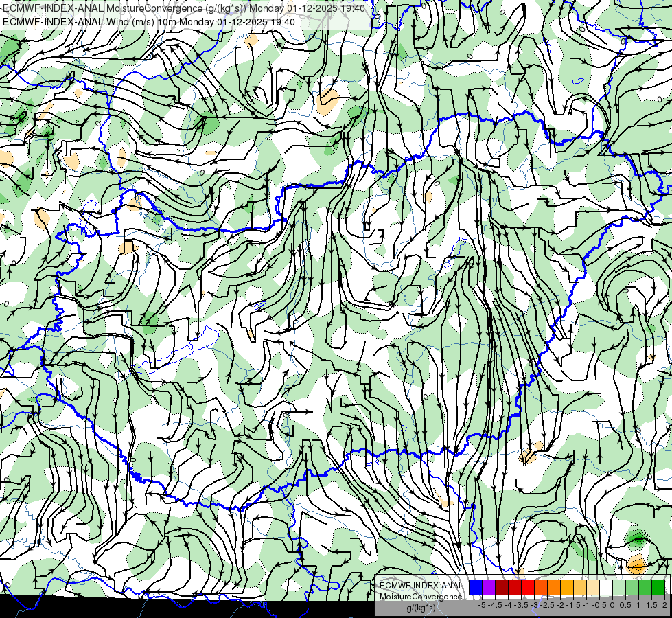Click the -4.5 tick label on legend
The image size is (672, 618).
click(495, 605)
